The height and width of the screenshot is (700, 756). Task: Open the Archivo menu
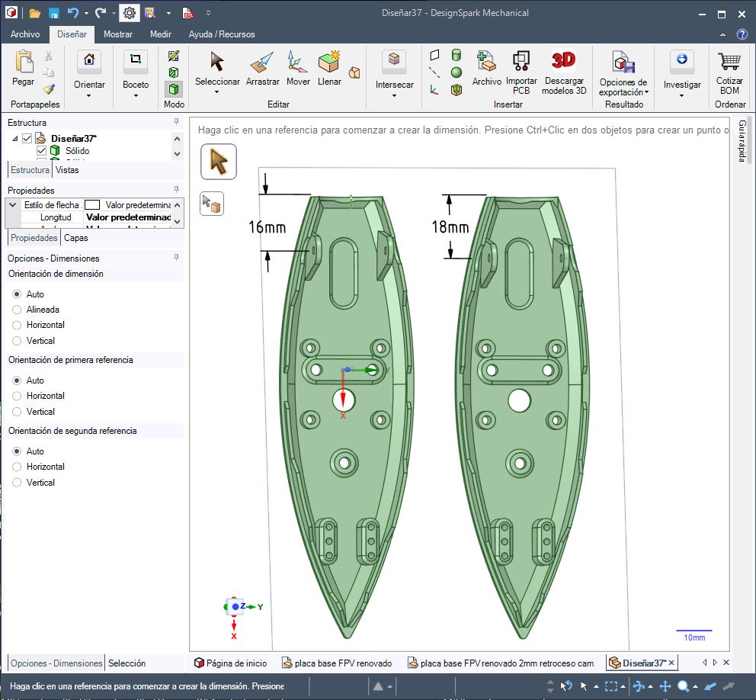point(25,34)
